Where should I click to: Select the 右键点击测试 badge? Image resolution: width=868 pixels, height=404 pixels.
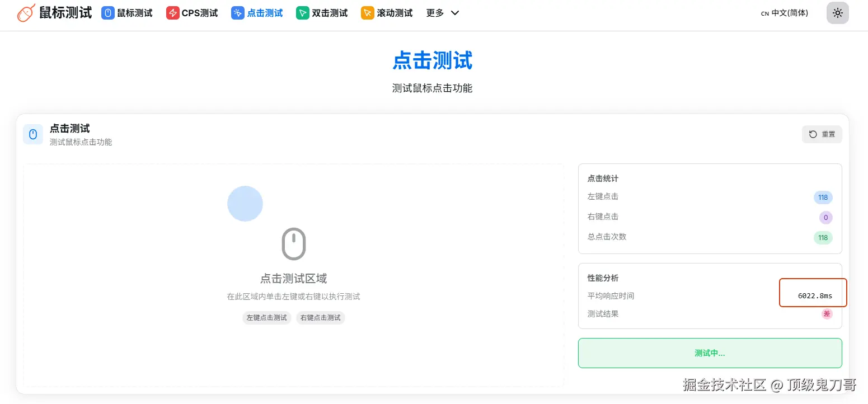(320, 317)
